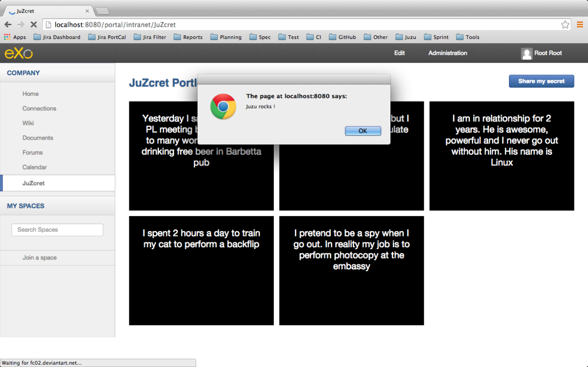Stop page loading with the X icon
The width and height of the screenshot is (588, 367).
click(x=33, y=24)
